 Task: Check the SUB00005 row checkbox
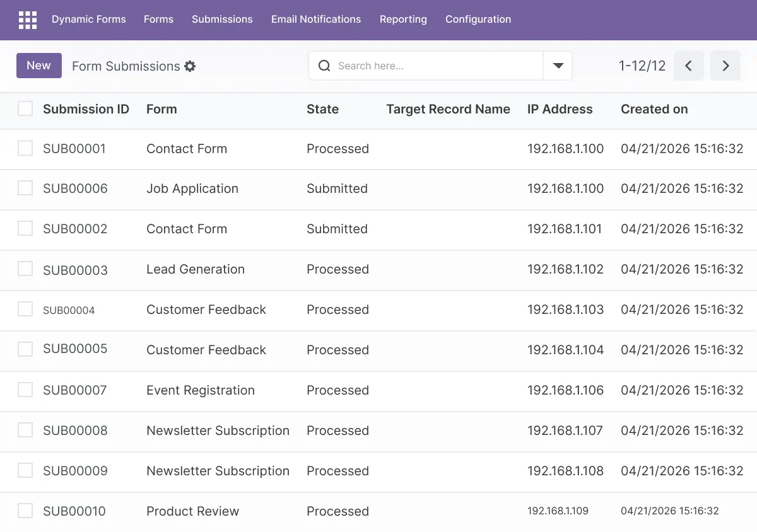click(25, 349)
